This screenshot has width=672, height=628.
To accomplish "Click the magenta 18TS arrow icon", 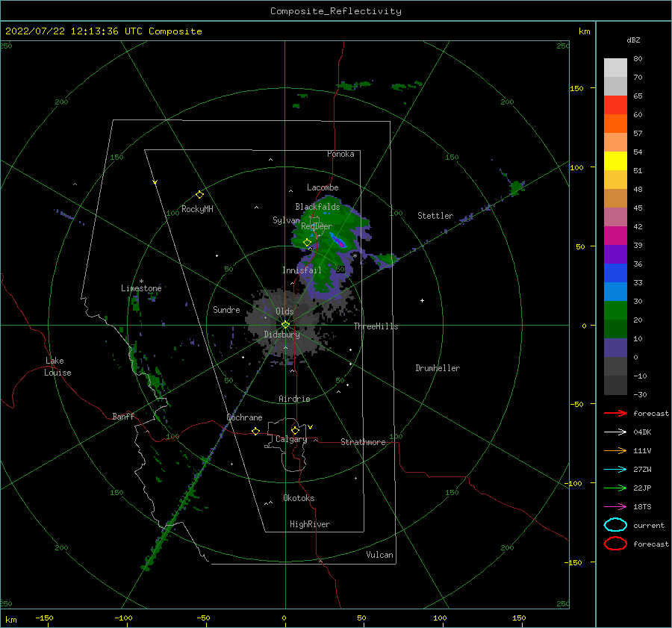I will (x=615, y=507).
